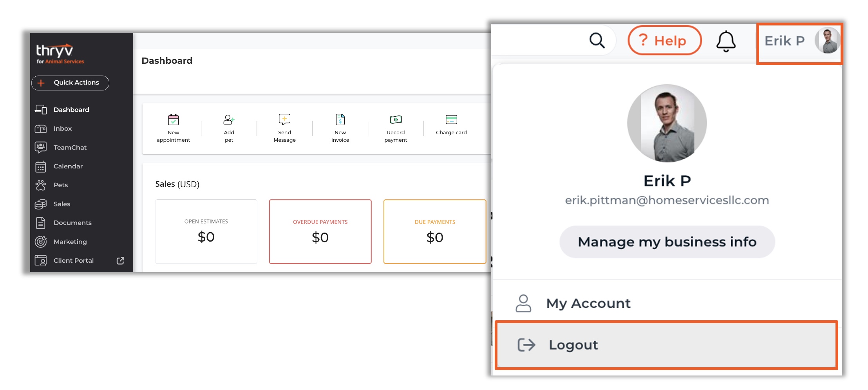Screen dimensions: 868x390
Task: Click the orange Help button
Action: [x=664, y=40]
